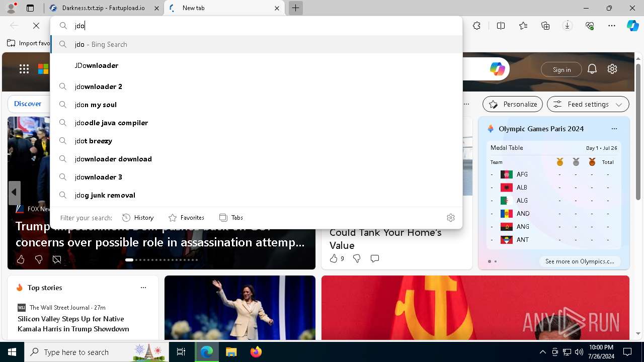Click the taskbar search box
This screenshot has height=362, width=644.
[x=97, y=352]
